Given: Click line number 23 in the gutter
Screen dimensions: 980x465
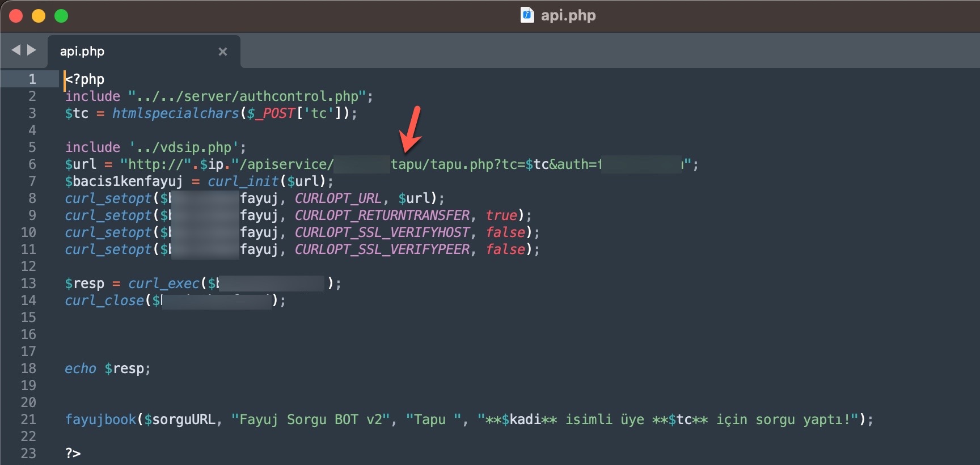Looking at the screenshot, I should (x=28, y=453).
